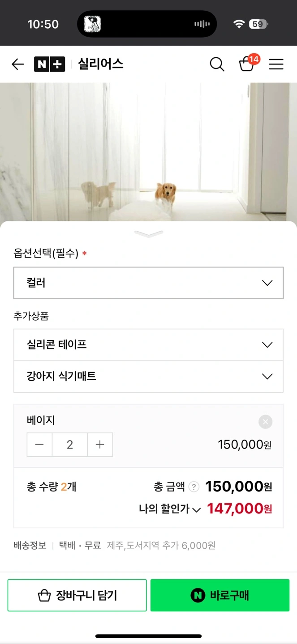Collapse the option sheet with handle chevron
This screenshot has width=297, height=644.
[x=149, y=234]
